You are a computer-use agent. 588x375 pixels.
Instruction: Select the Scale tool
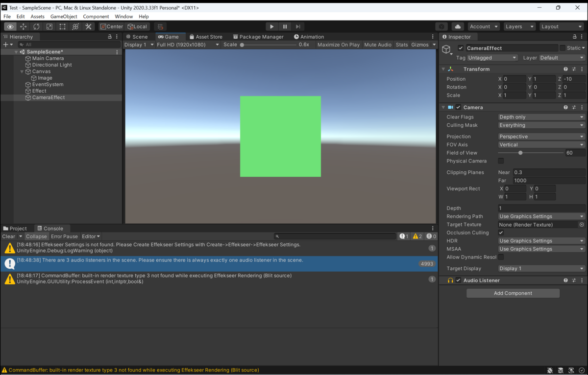click(49, 26)
